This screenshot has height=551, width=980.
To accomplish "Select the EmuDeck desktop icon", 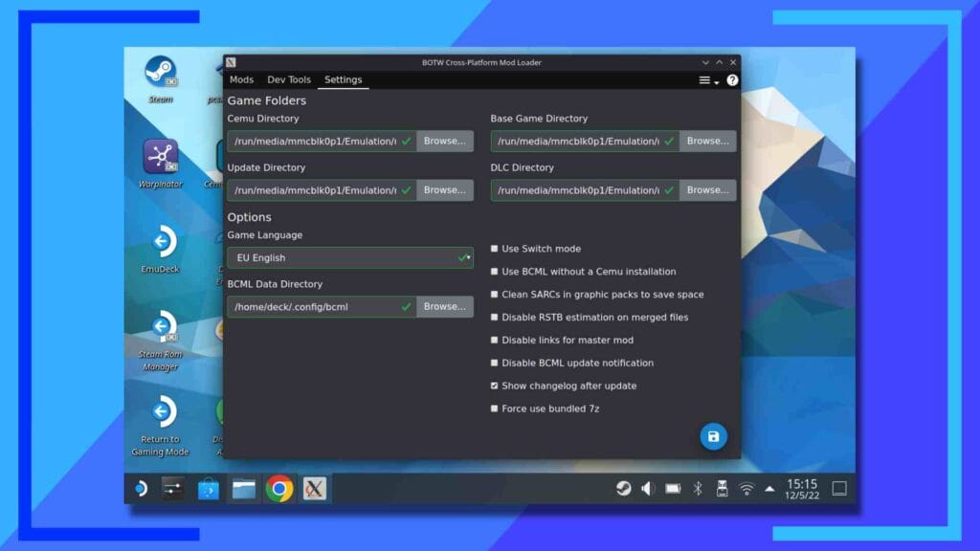I will [x=161, y=249].
